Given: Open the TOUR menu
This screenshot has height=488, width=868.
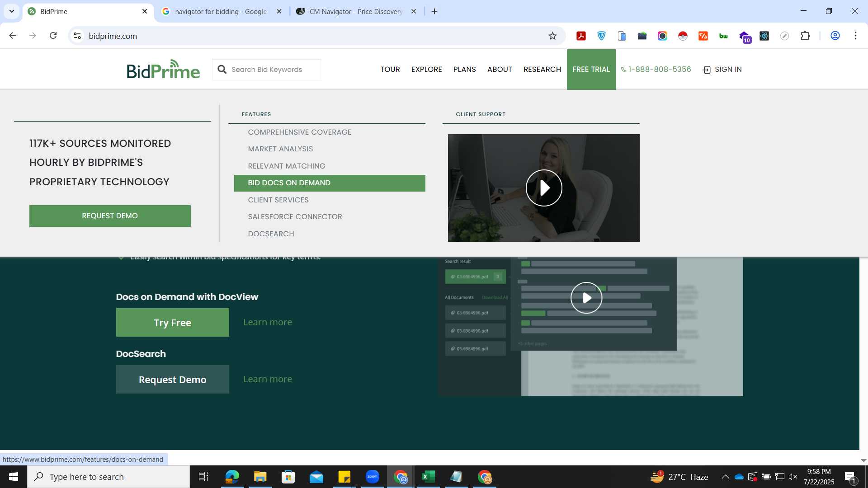Looking at the screenshot, I should point(390,69).
